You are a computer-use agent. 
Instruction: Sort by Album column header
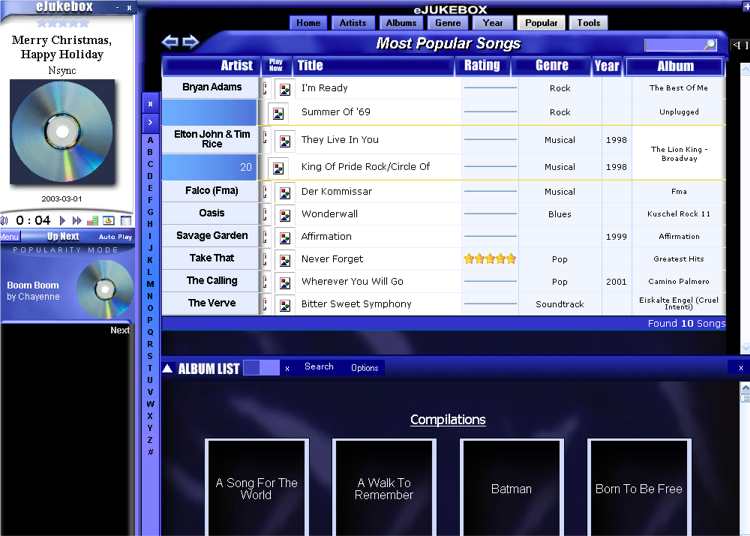coord(675,66)
